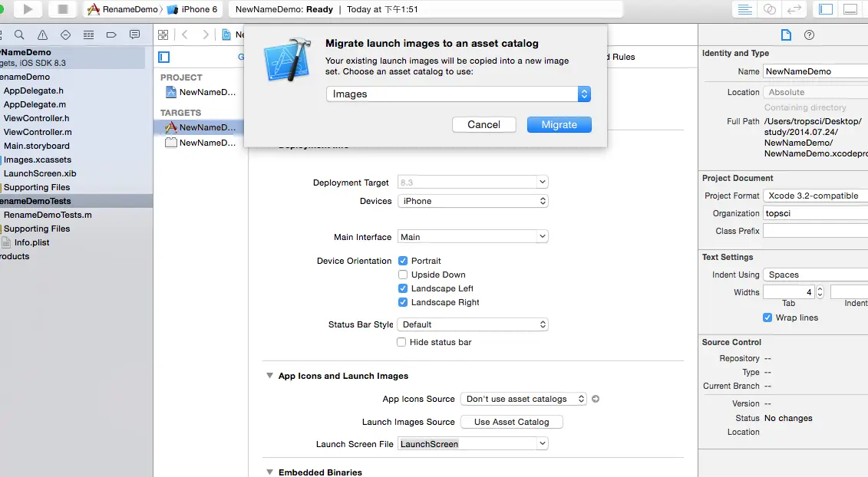
Task: Open the breakpoint navigator icon
Action: 111,35
